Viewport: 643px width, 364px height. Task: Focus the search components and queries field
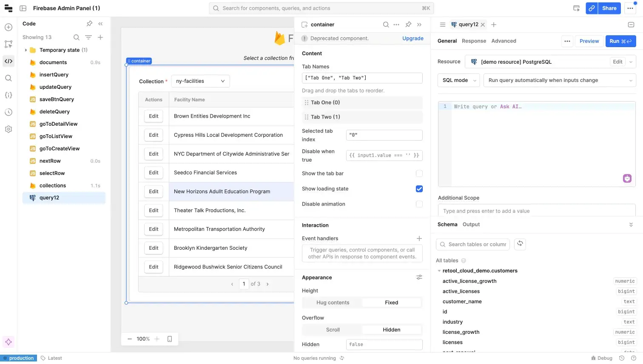[321, 8]
